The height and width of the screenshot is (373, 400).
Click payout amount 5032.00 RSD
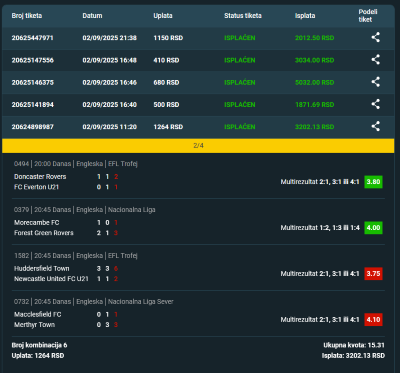[314, 83]
